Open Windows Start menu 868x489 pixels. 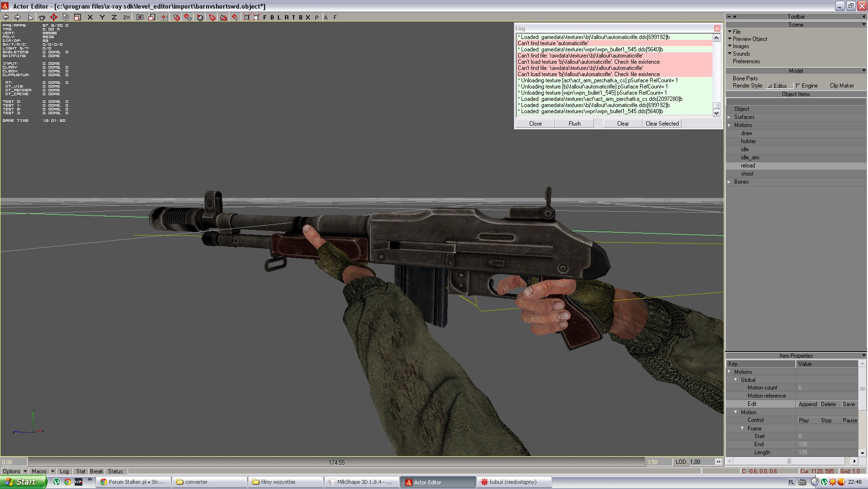click(x=23, y=482)
